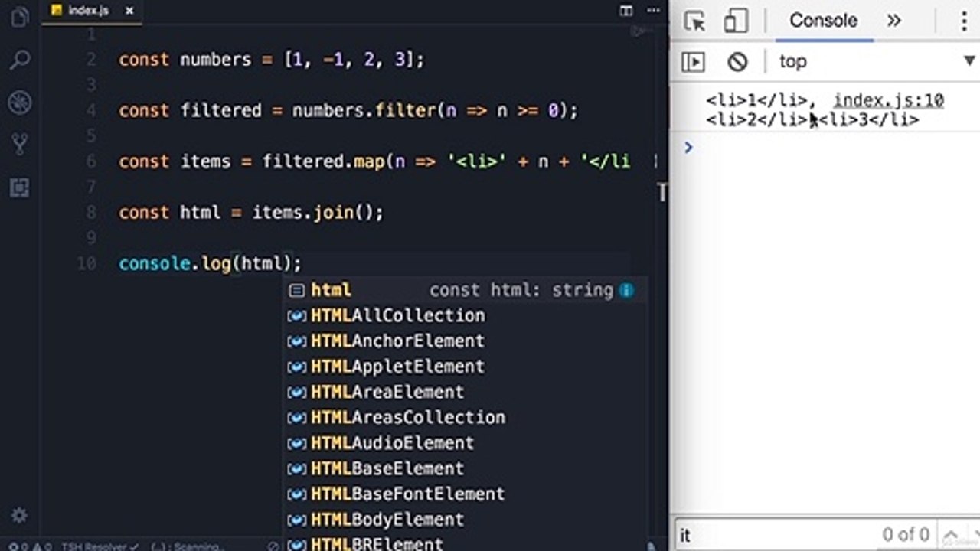Choose the 'html' suggestion in autocomplete

[465, 290]
